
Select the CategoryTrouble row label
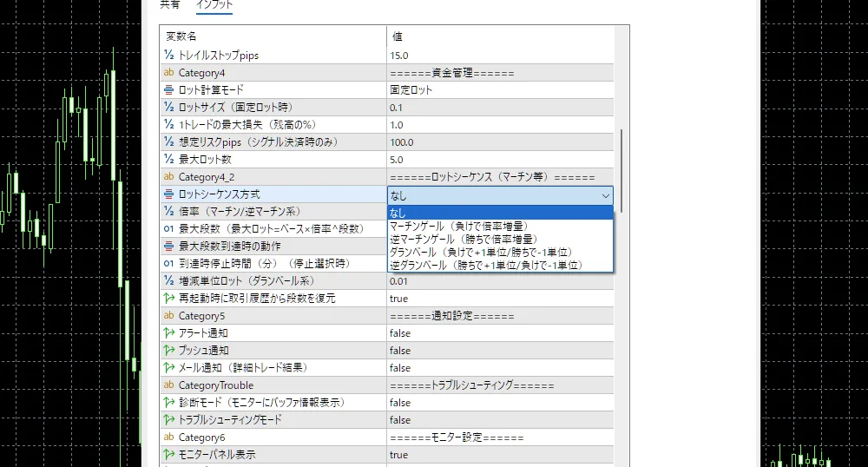216,385
